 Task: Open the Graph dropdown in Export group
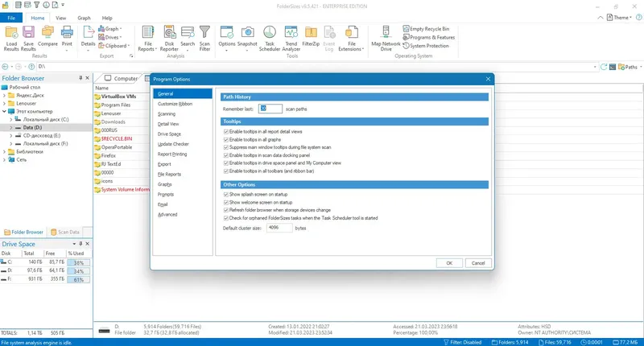click(x=110, y=29)
